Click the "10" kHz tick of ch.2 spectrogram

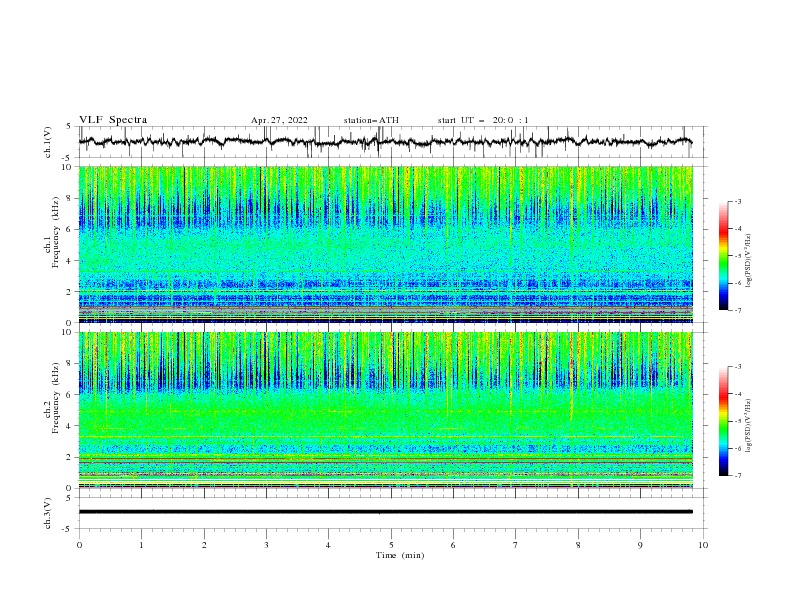click(67, 332)
